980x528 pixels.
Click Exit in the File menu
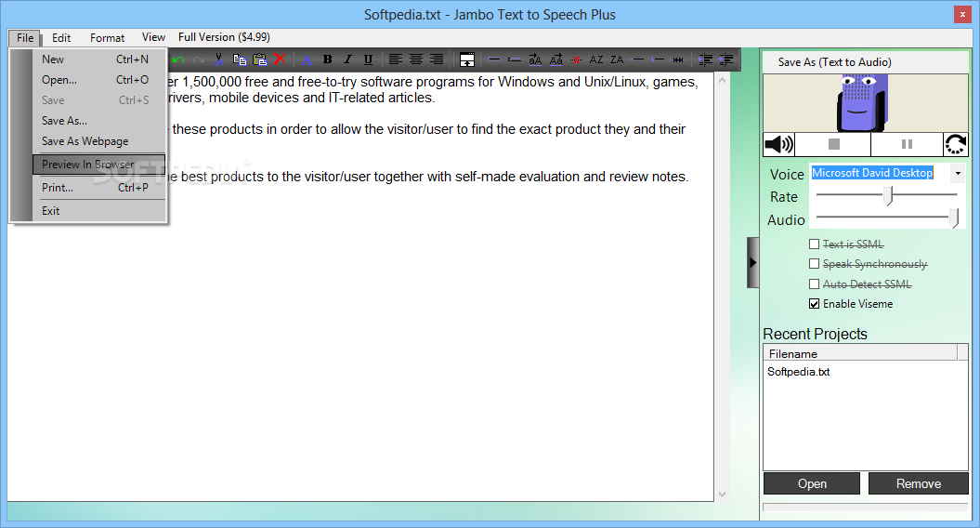(99, 211)
